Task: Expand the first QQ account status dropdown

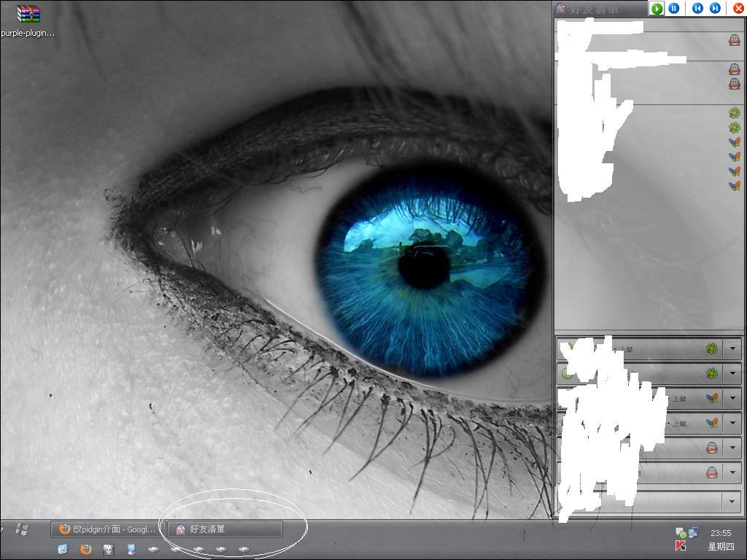Action: [x=732, y=448]
